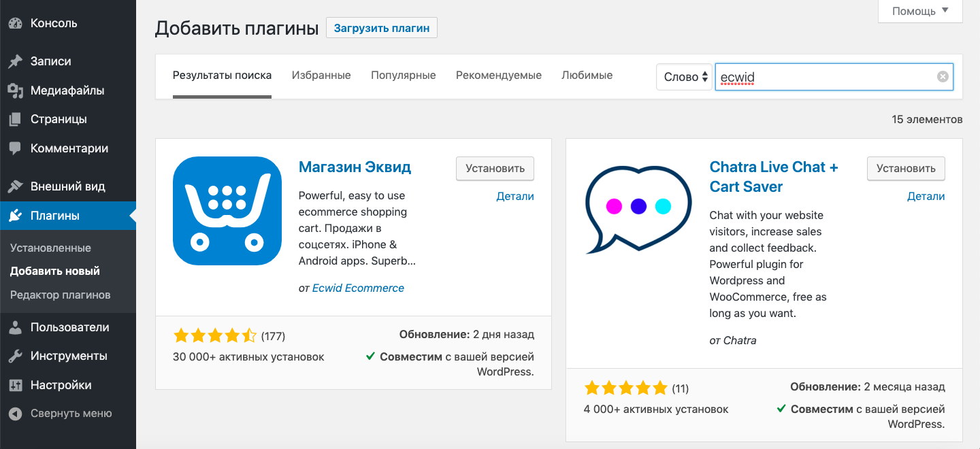Viewport: 980px width, 449px height.
Task: Click the Медиафайлы media icon
Action: point(16,90)
